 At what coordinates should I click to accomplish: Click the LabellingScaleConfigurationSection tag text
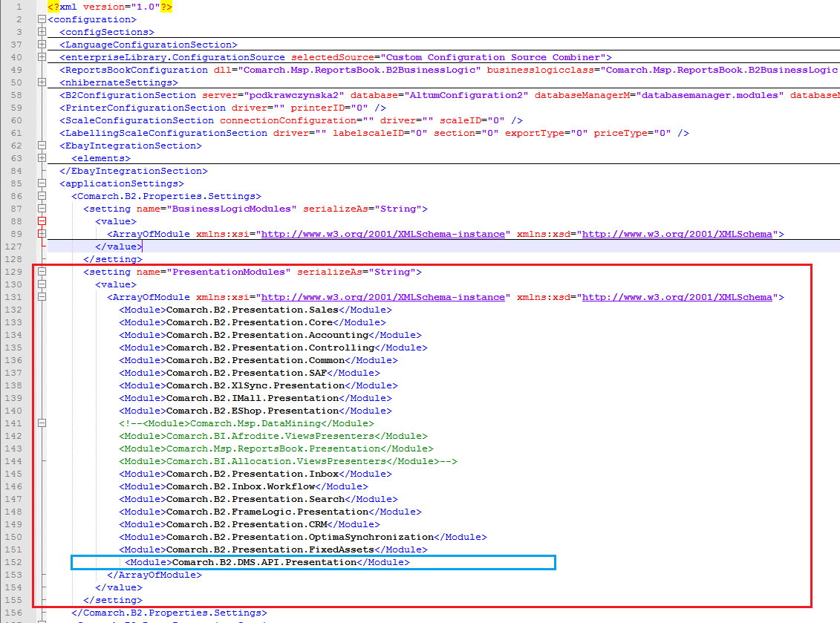tap(163, 133)
